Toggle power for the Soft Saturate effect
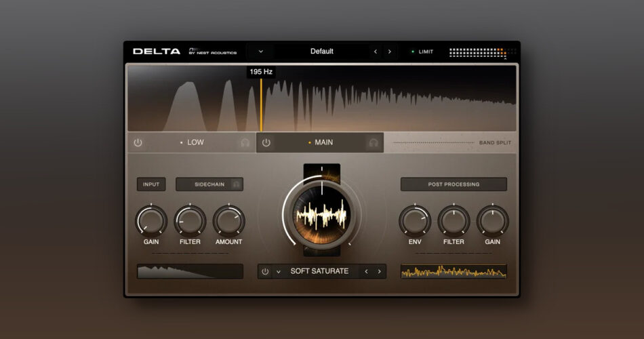 pyautogui.click(x=265, y=271)
